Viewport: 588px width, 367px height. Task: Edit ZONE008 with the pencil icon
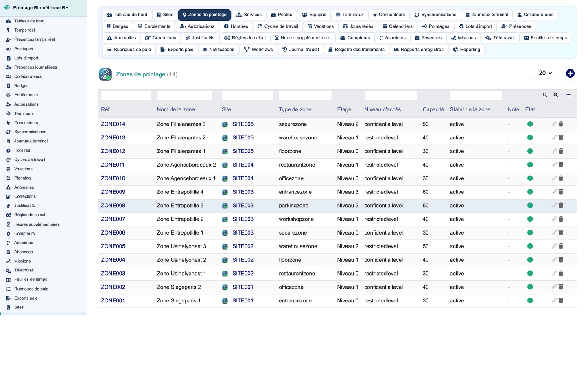pyautogui.click(x=554, y=205)
